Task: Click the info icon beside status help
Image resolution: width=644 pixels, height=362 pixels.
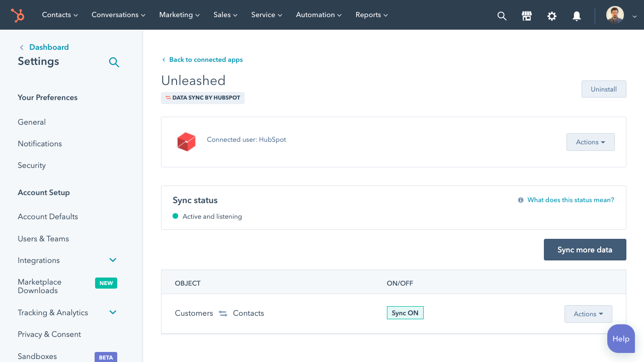Action: coord(521,200)
